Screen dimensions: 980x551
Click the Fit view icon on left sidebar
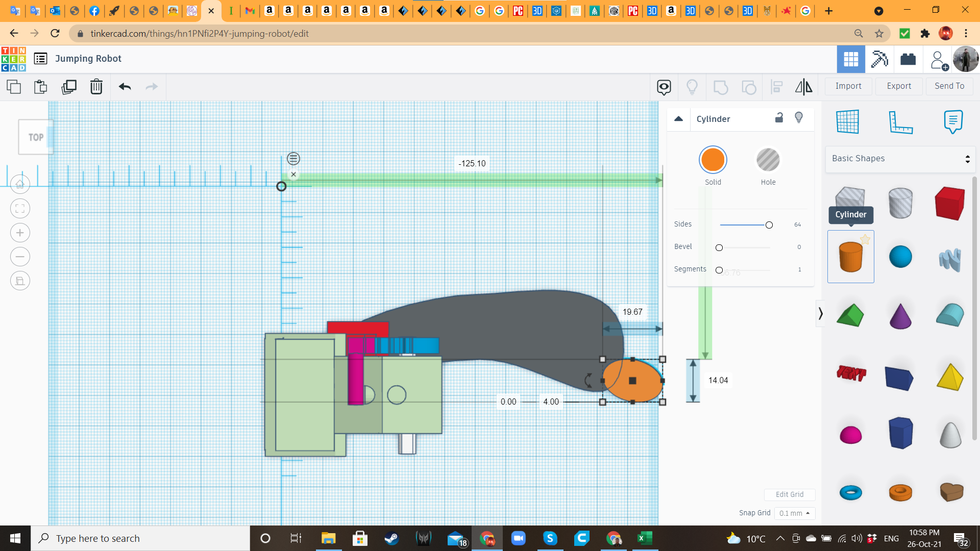[x=20, y=208]
